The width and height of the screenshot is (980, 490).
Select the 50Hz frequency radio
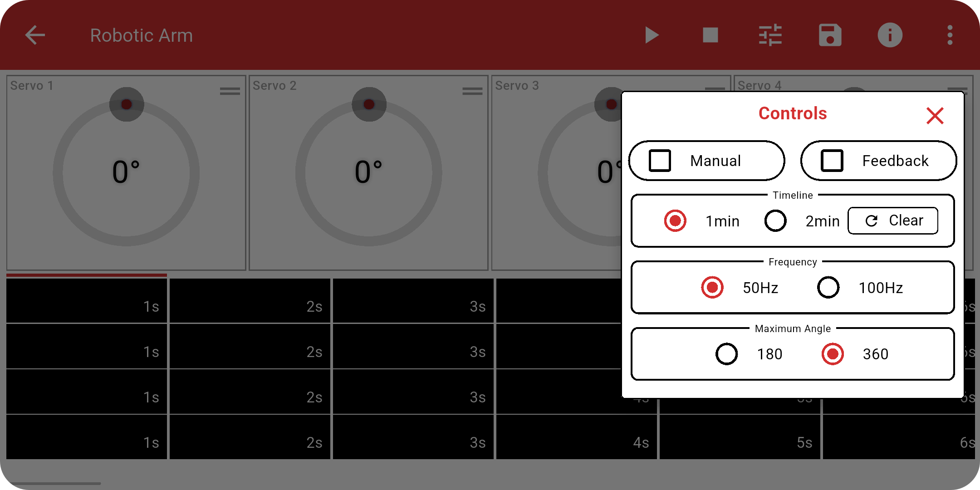(712, 287)
